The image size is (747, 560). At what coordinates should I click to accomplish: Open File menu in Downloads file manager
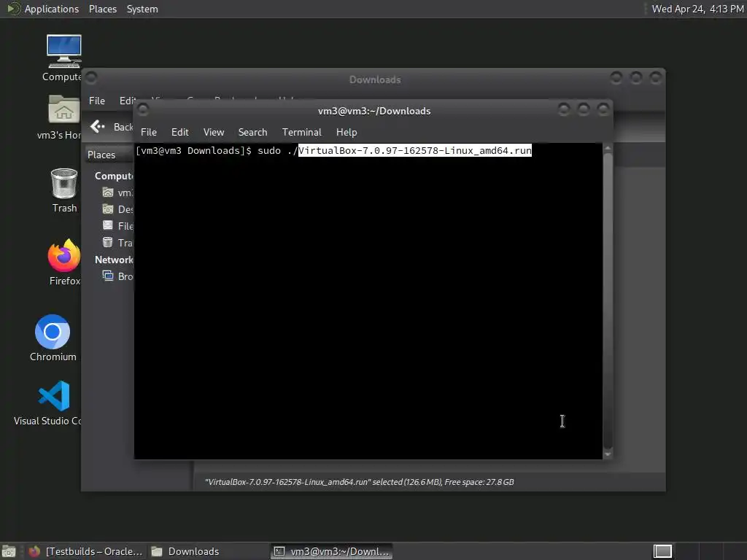pyautogui.click(x=97, y=101)
